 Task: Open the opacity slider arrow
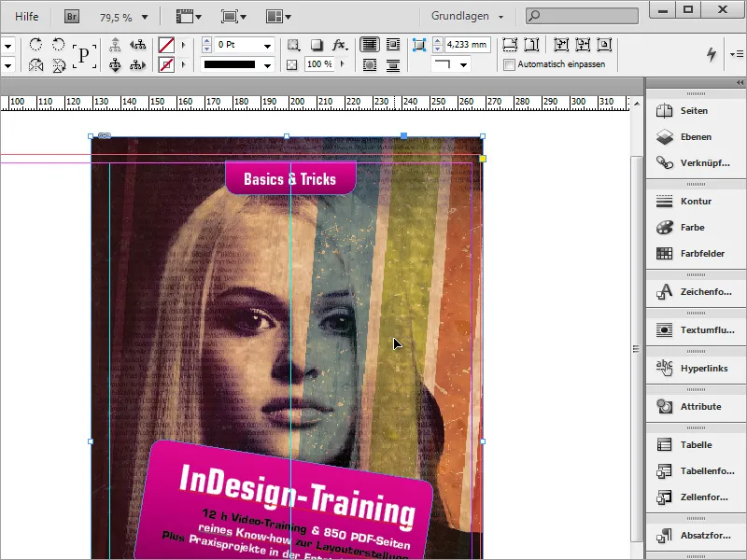[342, 63]
